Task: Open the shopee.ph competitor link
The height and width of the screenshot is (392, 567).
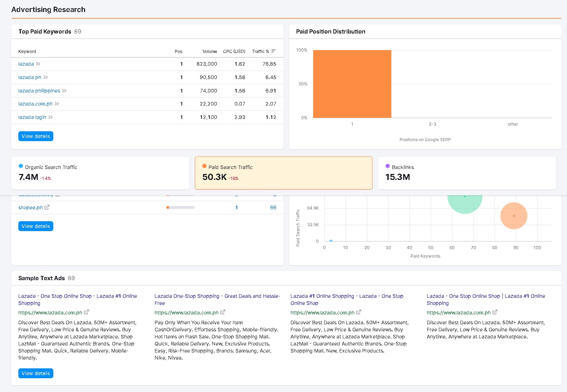Action: tap(30, 207)
